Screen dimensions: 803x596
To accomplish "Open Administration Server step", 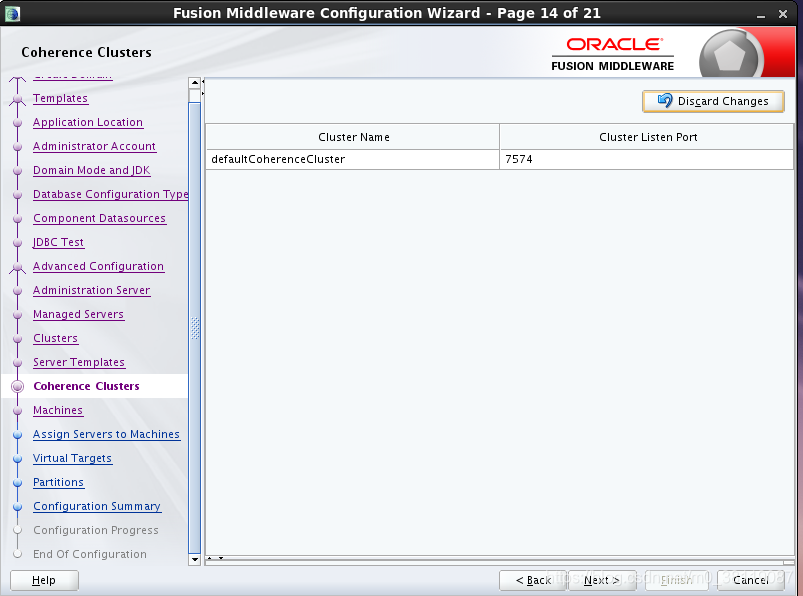I will (x=92, y=290).
